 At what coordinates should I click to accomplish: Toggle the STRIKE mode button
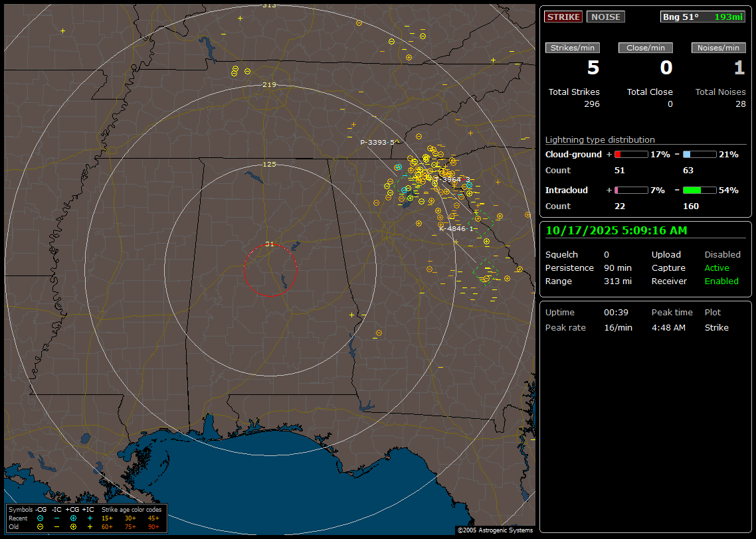[563, 17]
